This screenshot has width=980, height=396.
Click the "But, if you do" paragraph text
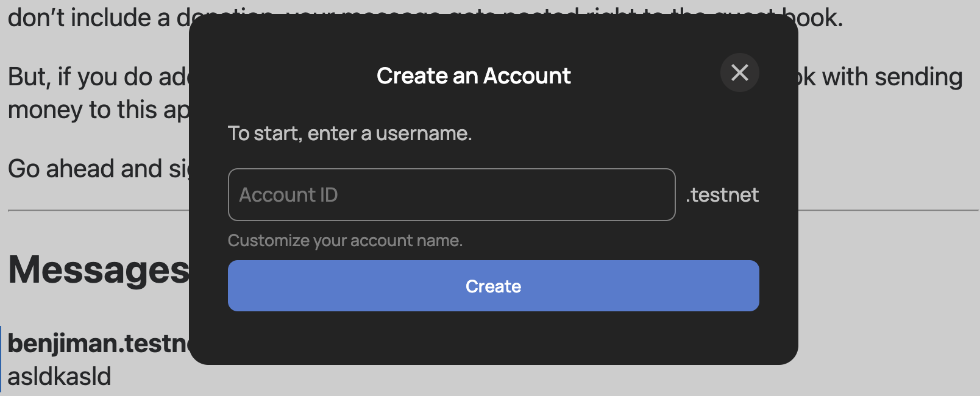coord(98,77)
